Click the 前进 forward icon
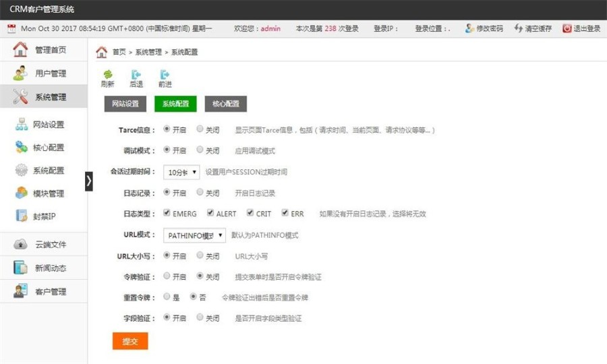Image resolution: width=607 pixels, height=364 pixels. click(x=165, y=75)
